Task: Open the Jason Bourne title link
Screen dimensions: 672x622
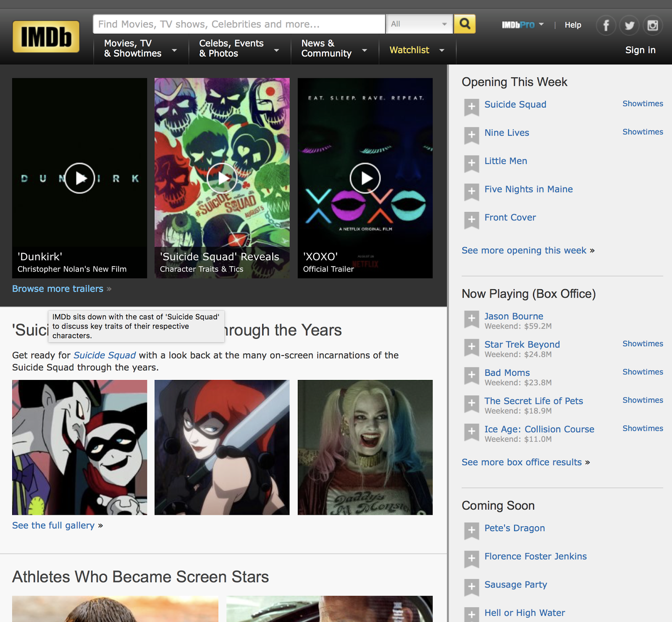Action: tap(514, 316)
